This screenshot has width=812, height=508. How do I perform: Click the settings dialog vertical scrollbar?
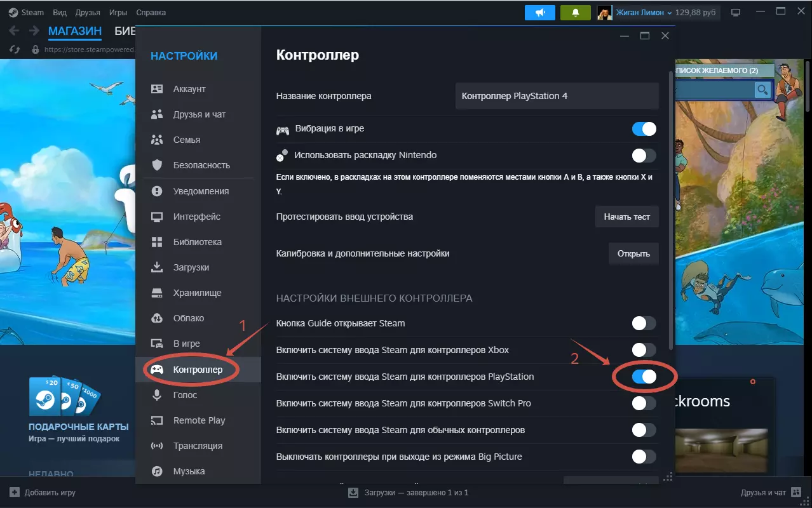671,210
